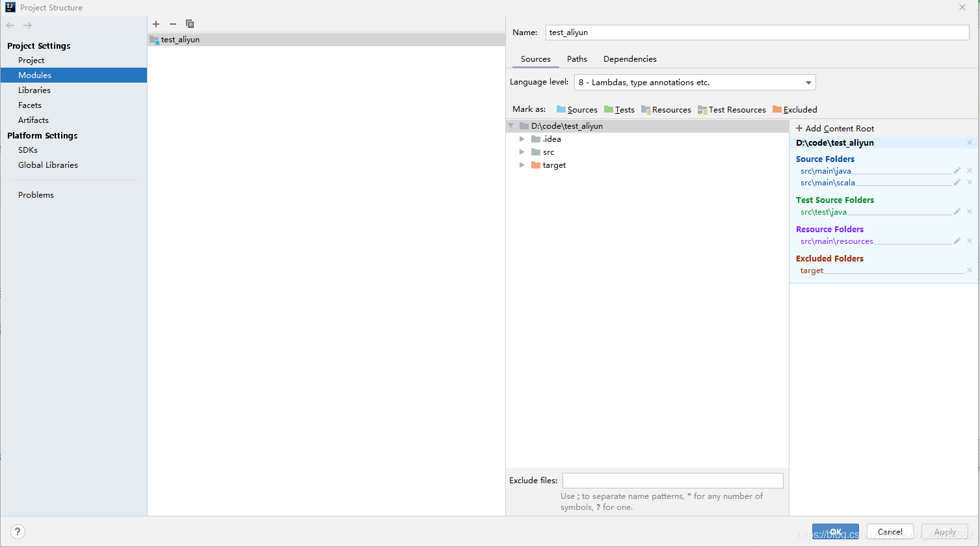Select Modules in sidebar

[73, 75]
